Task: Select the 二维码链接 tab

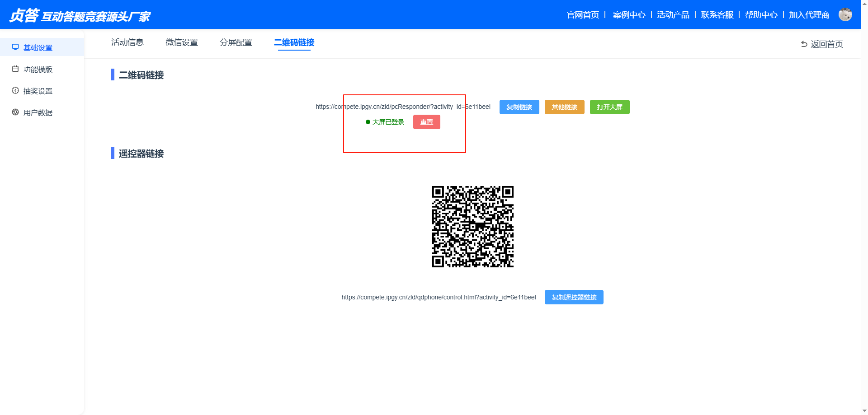Action: click(294, 42)
